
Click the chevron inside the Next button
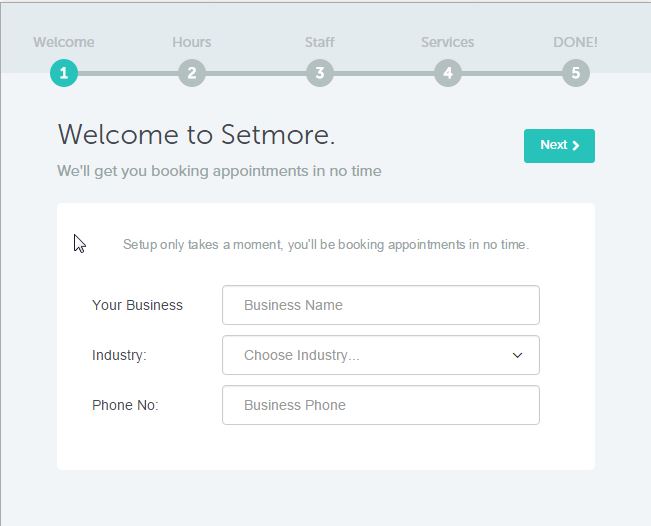575,145
